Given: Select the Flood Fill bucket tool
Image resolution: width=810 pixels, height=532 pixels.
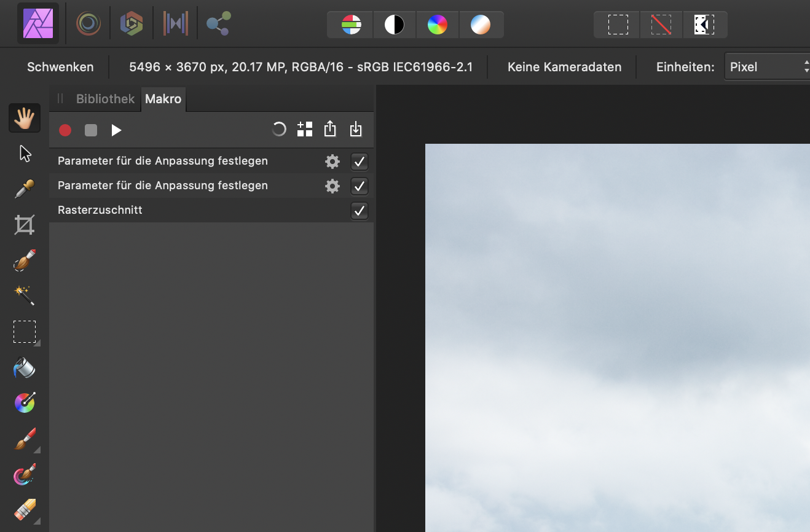Looking at the screenshot, I should (x=25, y=367).
